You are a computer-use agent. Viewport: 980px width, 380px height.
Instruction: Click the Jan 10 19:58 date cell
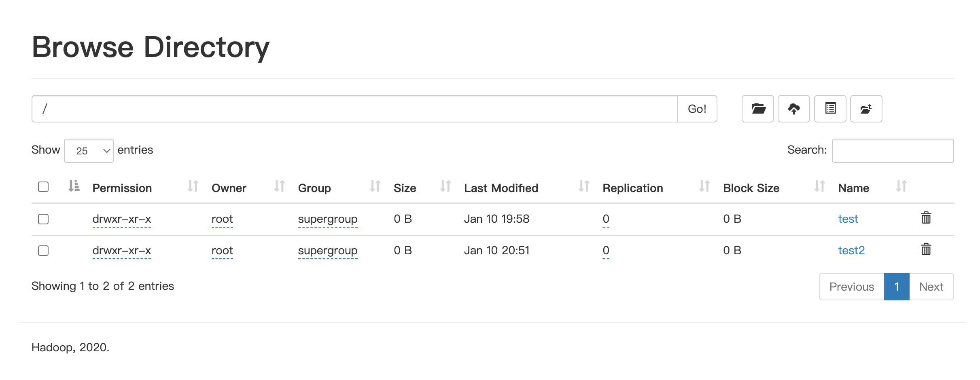pos(496,219)
